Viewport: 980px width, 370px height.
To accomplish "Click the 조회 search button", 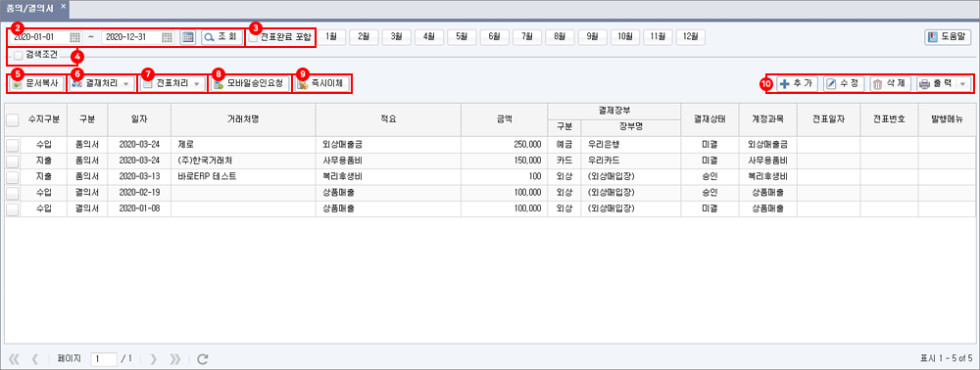I will [221, 37].
